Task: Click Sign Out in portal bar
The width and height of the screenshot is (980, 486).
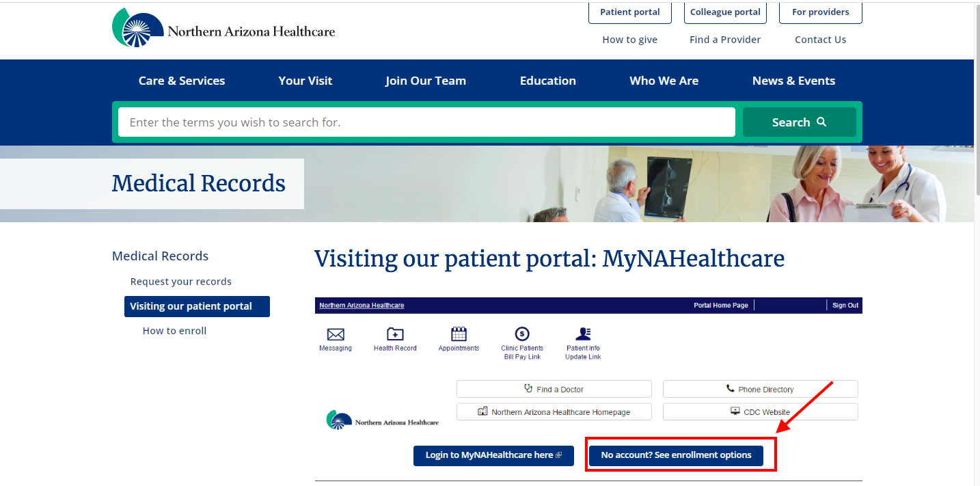Action: tap(845, 306)
